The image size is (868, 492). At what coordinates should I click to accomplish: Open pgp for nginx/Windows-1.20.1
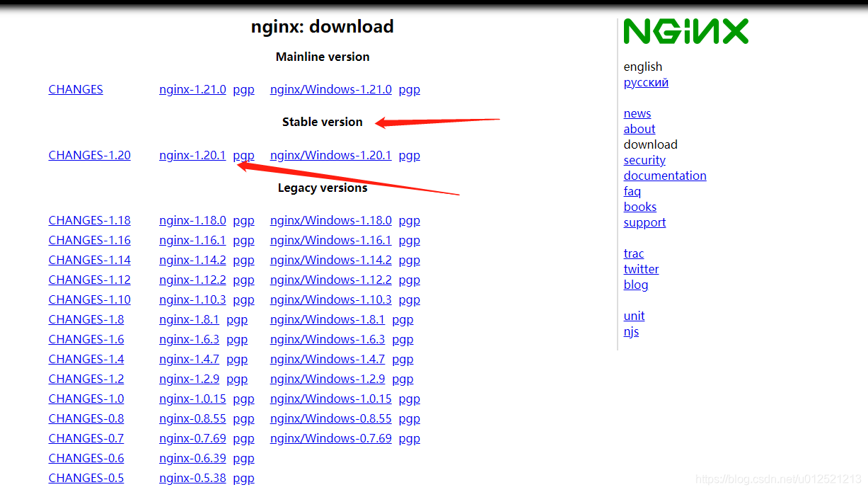(x=410, y=156)
